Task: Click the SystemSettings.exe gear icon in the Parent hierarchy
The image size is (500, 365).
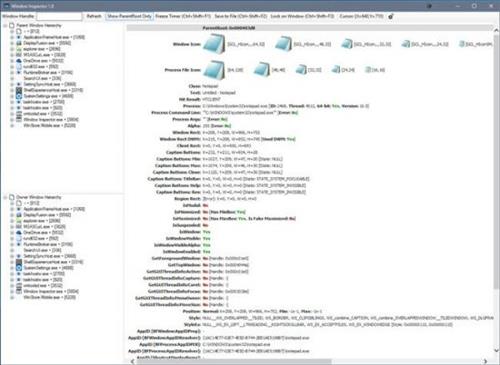Action: (19, 96)
